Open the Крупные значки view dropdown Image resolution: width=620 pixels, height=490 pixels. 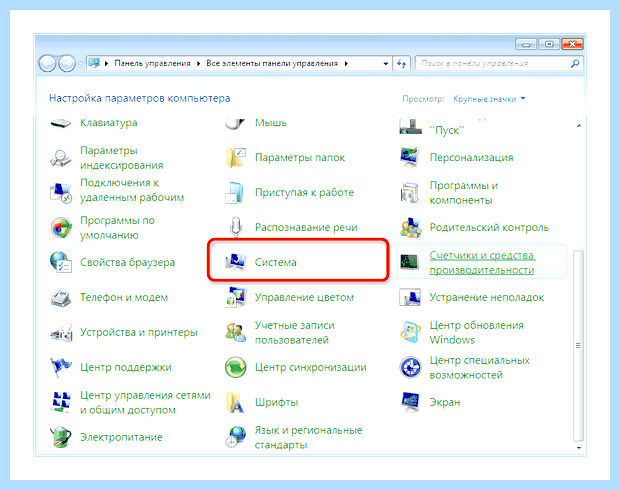(x=489, y=99)
